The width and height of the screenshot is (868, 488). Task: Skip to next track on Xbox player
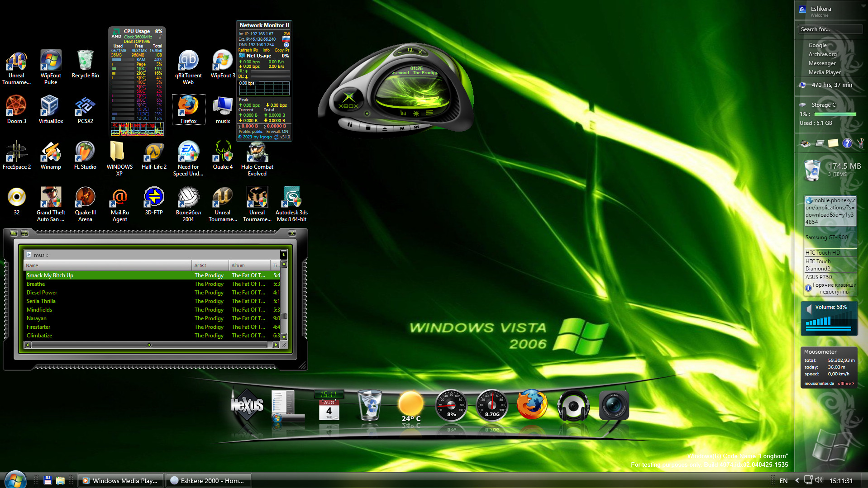pyautogui.click(x=416, y=127)
